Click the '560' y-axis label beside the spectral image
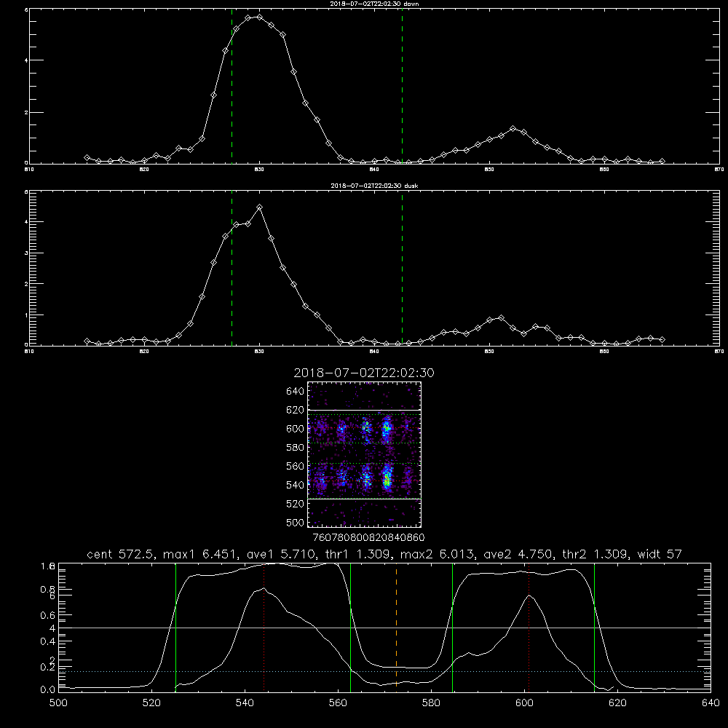 point(296,466)
